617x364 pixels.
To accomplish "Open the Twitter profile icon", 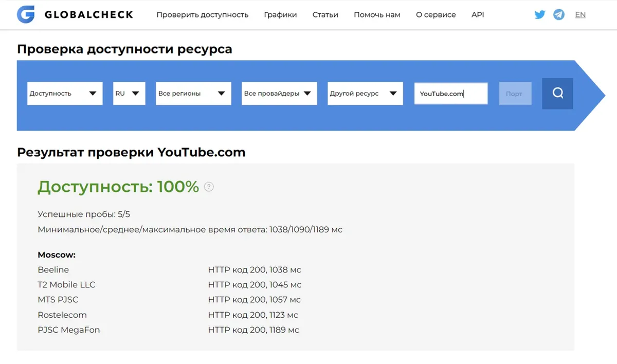I will coord(540,14).
